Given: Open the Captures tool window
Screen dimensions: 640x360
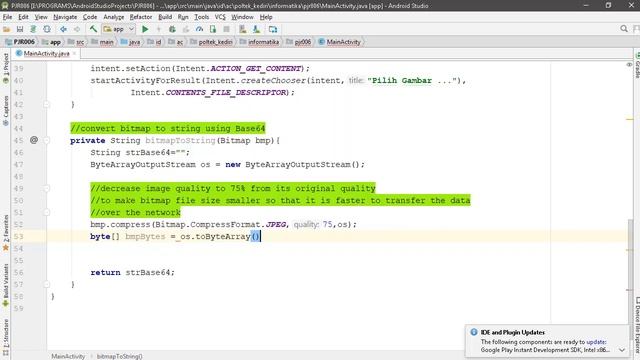Looking at the screenshot, I should point(6,110).
